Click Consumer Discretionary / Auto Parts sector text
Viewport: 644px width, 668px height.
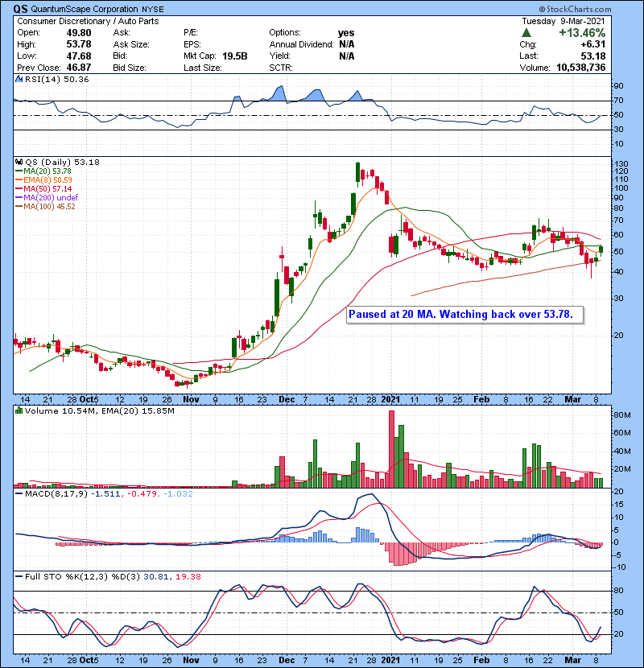88,21
